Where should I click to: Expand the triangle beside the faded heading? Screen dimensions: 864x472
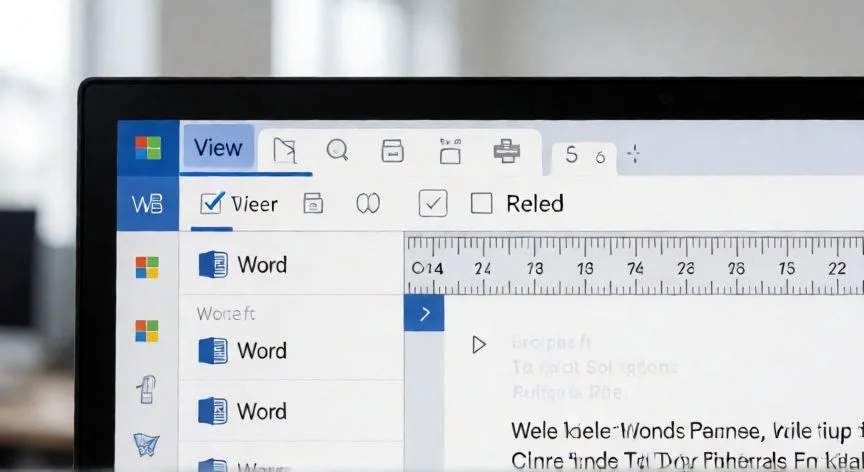pyautogui.click(x=479, y=345)
